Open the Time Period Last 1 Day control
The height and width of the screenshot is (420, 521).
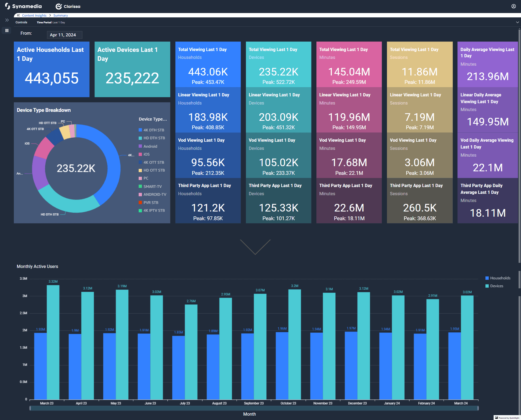(51, 23)
